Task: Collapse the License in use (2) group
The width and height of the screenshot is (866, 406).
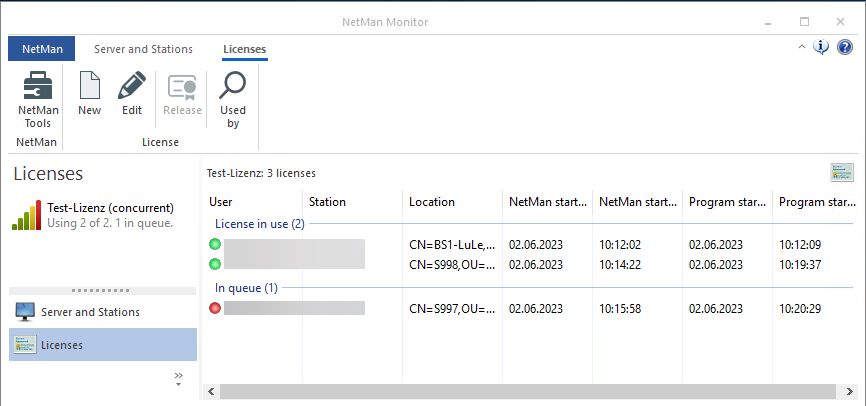Action: pos(260,224)
